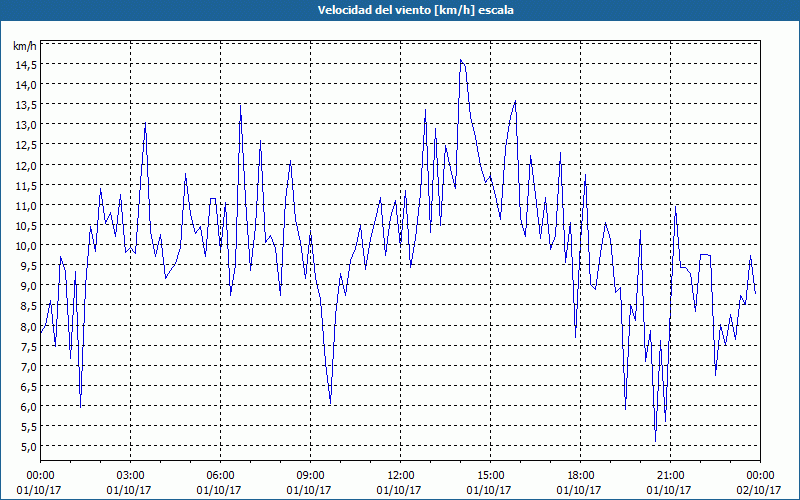Pick the '7,5' vertical axis label
The image size is (800, 500).
coord(29,346)
